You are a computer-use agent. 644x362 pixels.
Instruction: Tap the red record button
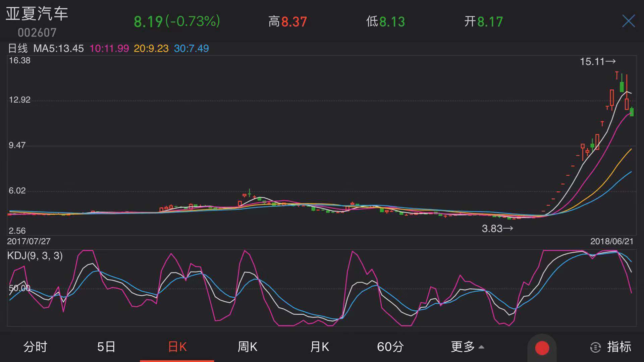[542, 348]
